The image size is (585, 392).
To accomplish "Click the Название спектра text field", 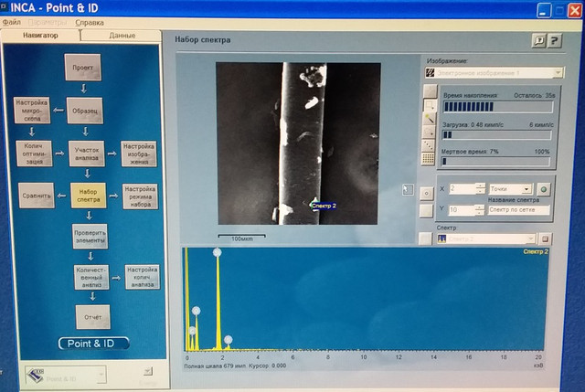I will click(519, 210).
